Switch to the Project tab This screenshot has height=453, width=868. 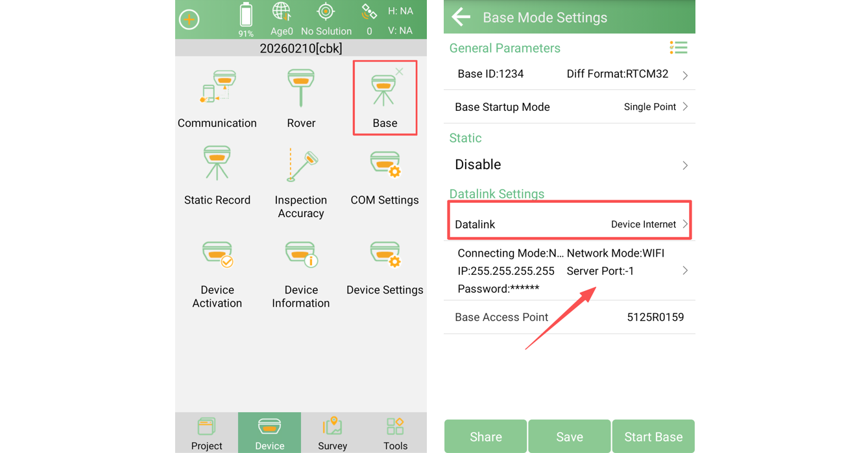[x=206, y=433]
